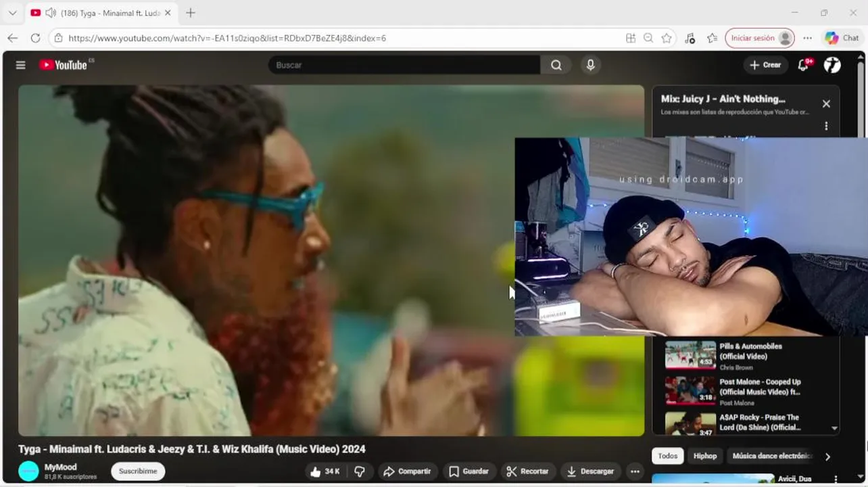Open the YouTube notifications bell
The height and width of the screenshot is (487, 868).
[804, 65]
